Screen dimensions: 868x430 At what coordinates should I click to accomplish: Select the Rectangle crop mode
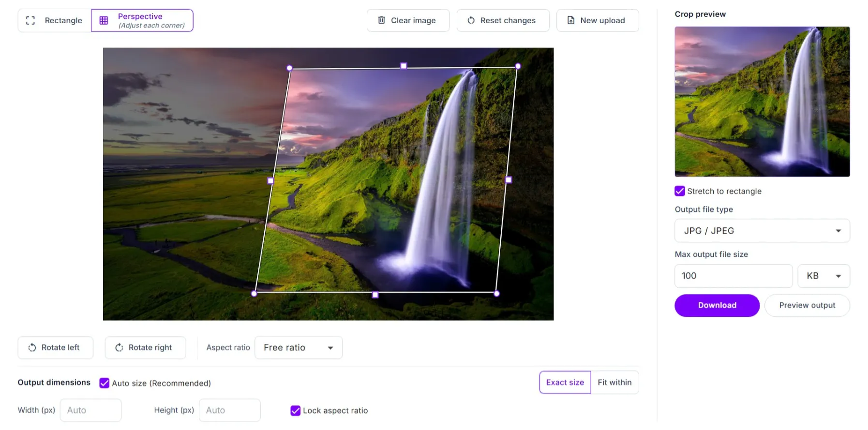55,20
